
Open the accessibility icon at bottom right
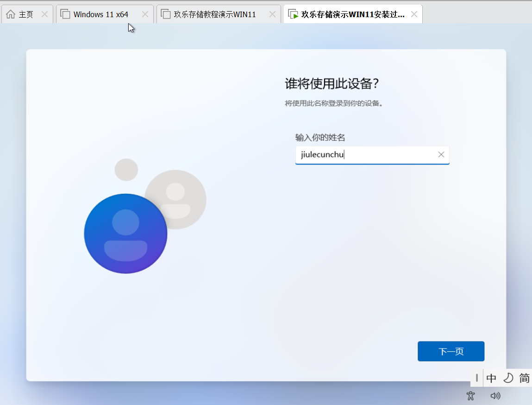click(470, 396)
